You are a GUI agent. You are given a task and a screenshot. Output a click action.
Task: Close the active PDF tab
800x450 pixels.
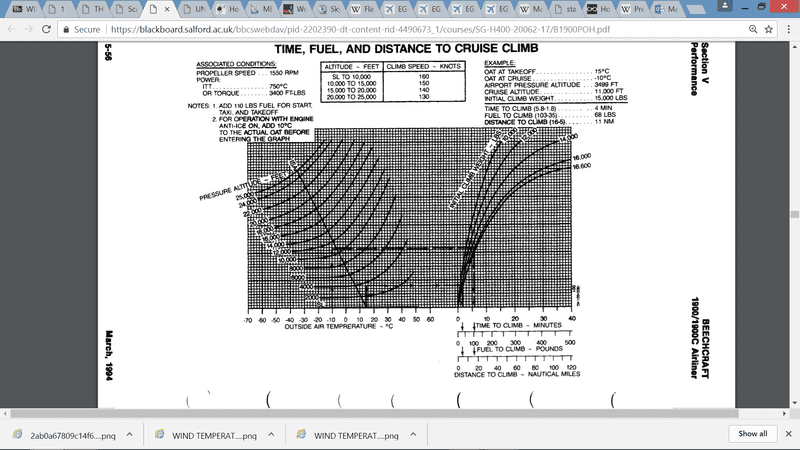166,9
